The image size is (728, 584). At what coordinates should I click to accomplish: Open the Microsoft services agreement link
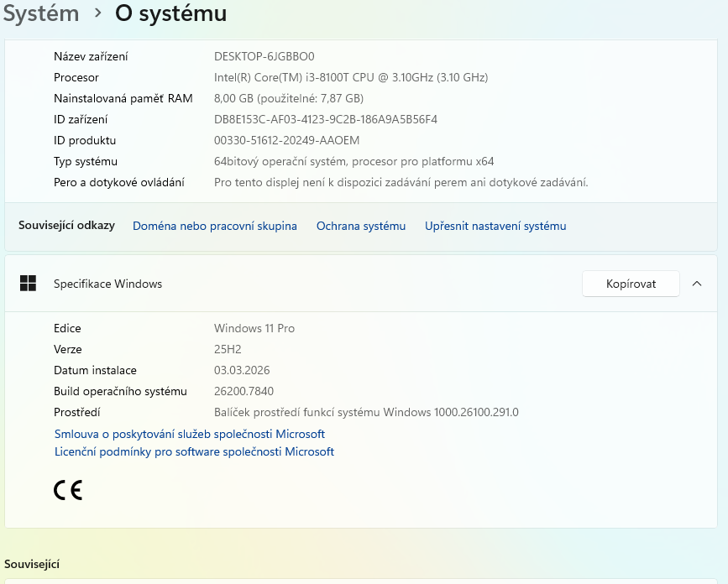click(x=188, y=434)
